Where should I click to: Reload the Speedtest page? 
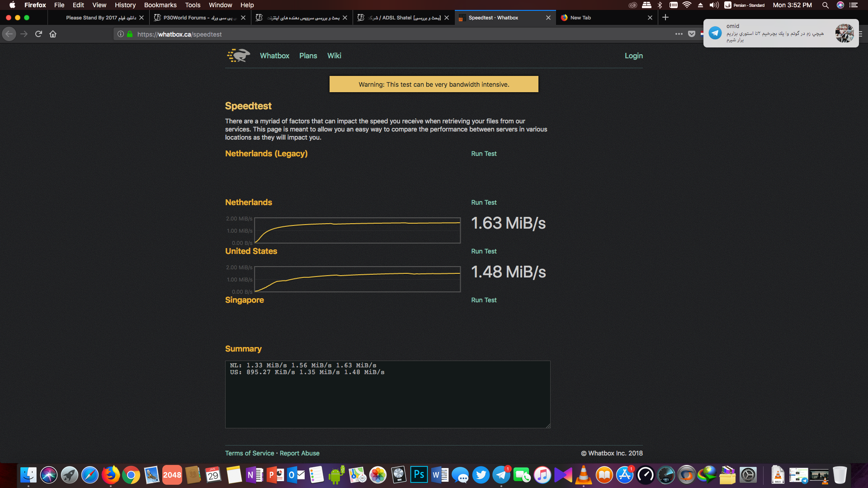point(38,34)
